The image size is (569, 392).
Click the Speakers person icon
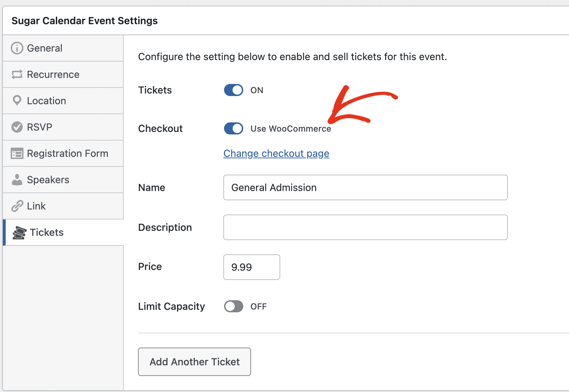17,180
